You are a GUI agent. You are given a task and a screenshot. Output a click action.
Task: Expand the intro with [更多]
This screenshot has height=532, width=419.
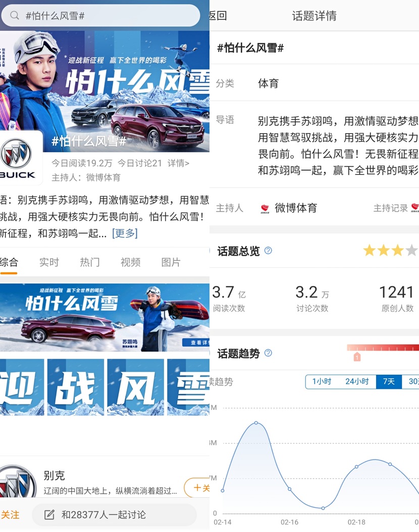pyautogui.click(x=125, y=233)
